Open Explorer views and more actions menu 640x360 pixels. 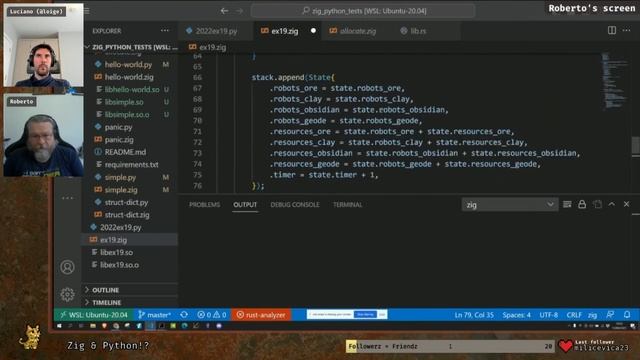tap(164, 31)
